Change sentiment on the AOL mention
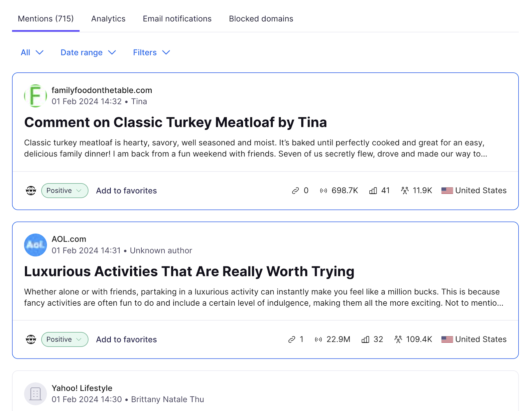Viewport: 532px width, 411px height. point(65,339)
